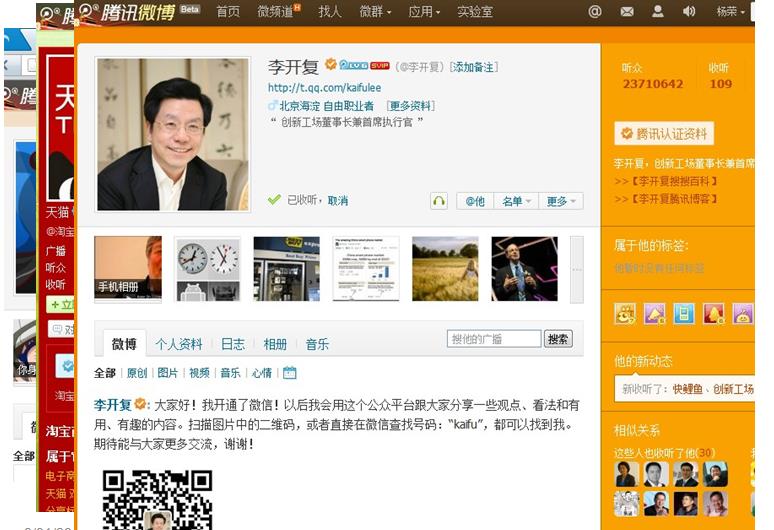The height and width of the screenshot is (530, 774).
Task: Open 实验室 in the navigation bar
Action: 474,11
